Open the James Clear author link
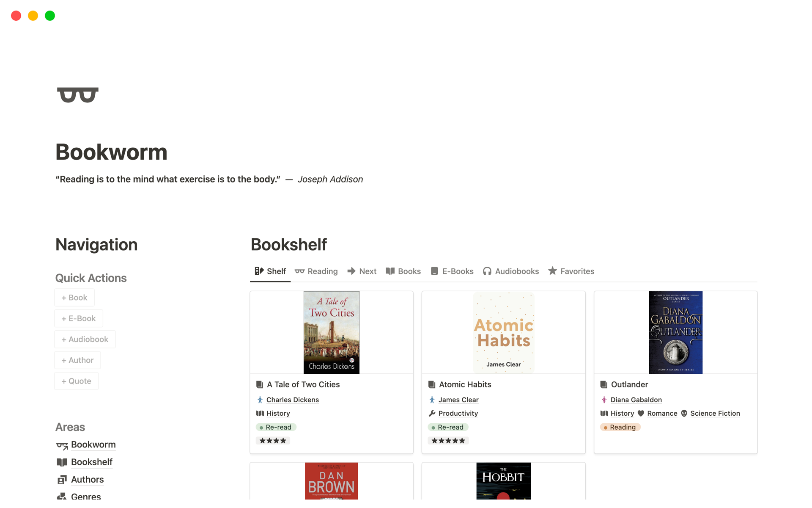The image size is (812, 508). pyautogui.click(x=458, y=400)
